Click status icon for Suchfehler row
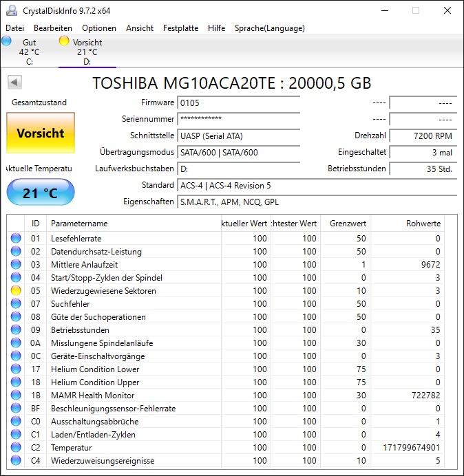The image size is (464, 476). (16, 303)
